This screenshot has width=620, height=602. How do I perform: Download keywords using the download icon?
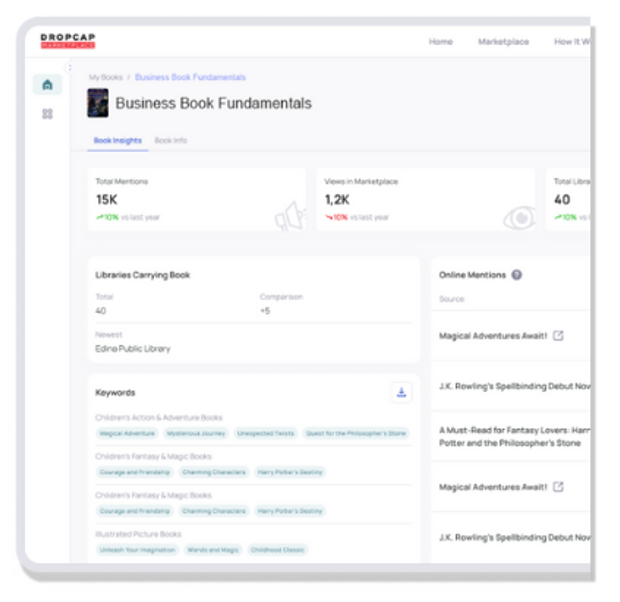tap(401, 393)
